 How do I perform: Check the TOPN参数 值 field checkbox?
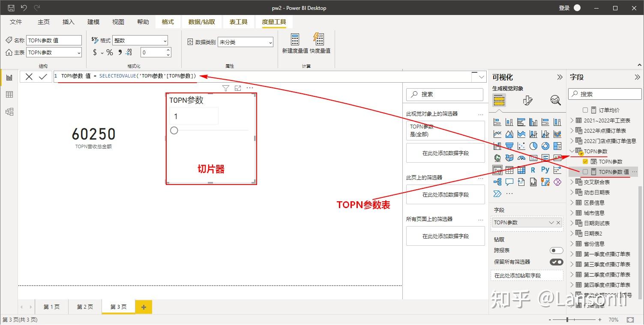pyautogui.click(x=586, y=172)
